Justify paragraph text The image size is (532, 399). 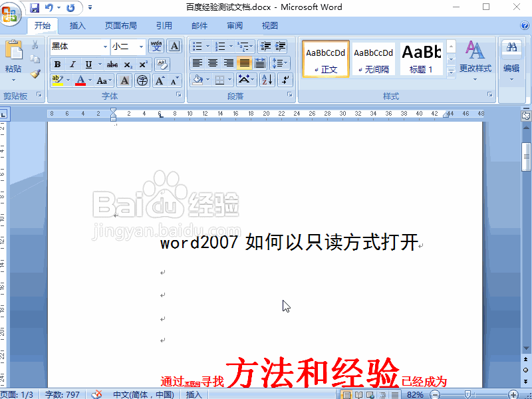tap(244, 63)
